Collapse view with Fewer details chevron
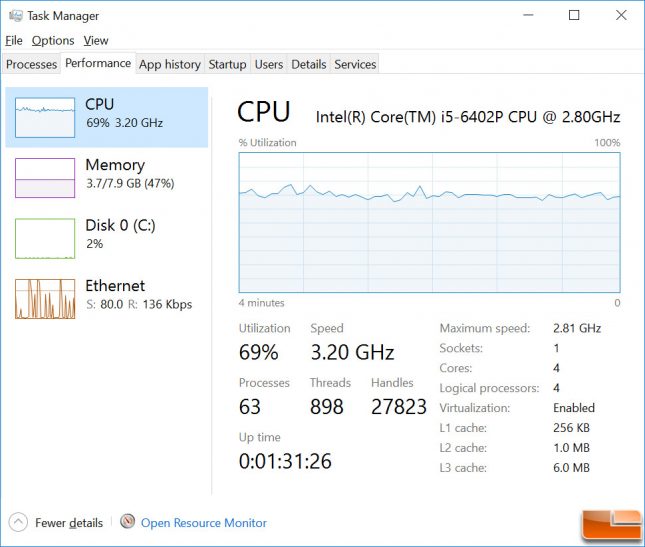 click(18, 522)
